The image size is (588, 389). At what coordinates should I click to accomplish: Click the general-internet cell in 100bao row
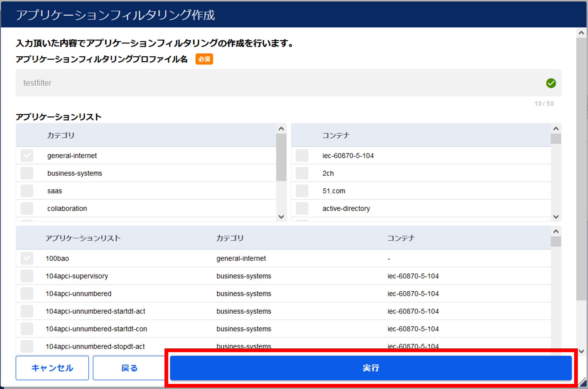pos(241,258)
